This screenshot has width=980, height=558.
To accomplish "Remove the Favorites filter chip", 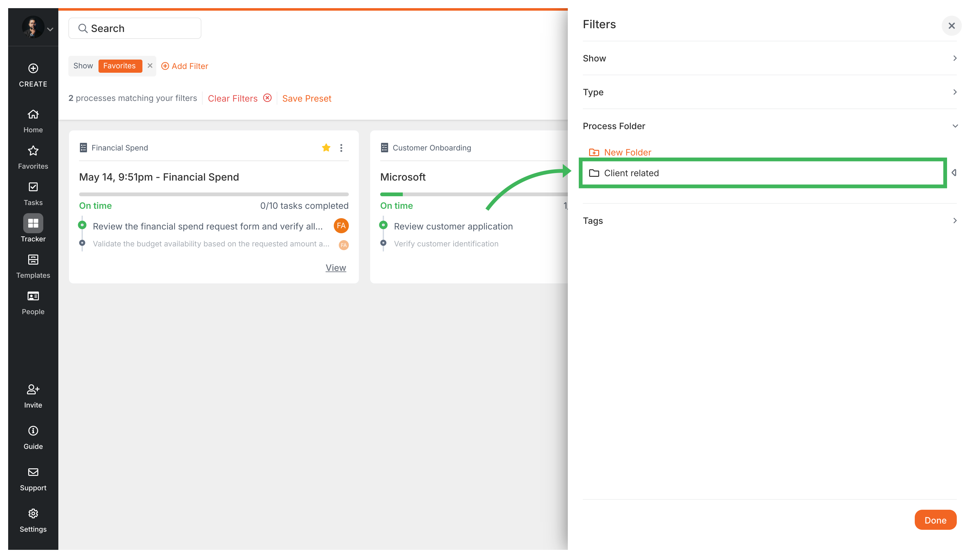I will click(150, 66).
